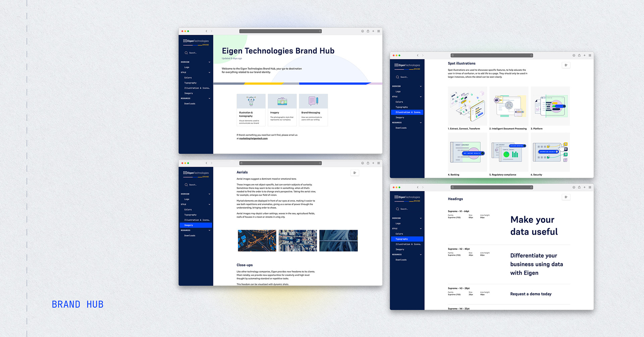Collapse OVERVIEW section in Spot illustrations sidebar
The image size is (644, 337).
click(421, 86)
